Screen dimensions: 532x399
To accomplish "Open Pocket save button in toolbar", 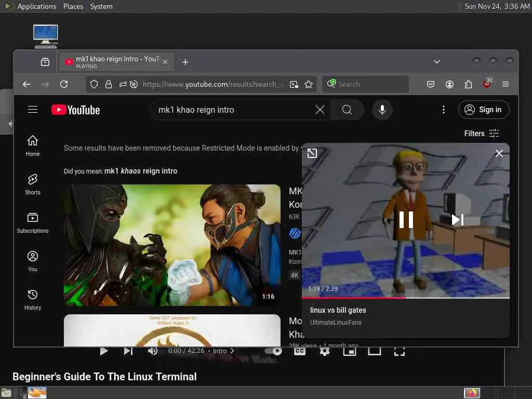I will (x=431, y=84).
